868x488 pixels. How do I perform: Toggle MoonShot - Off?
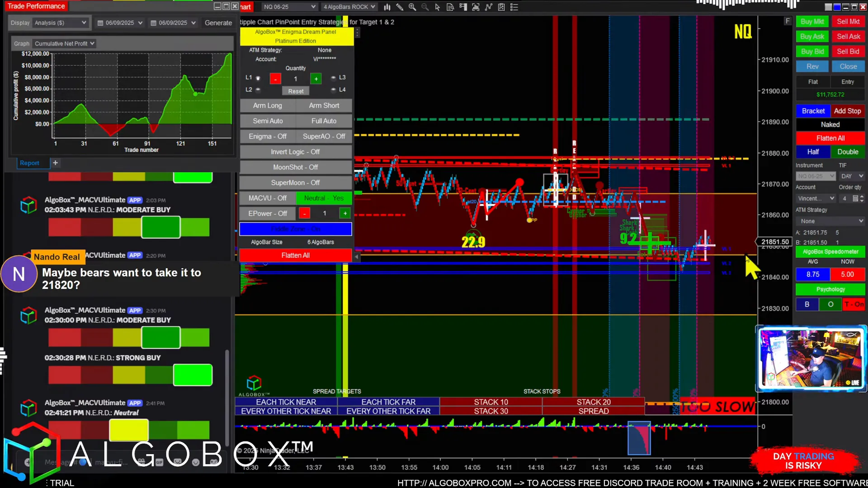tap(296, 167)
